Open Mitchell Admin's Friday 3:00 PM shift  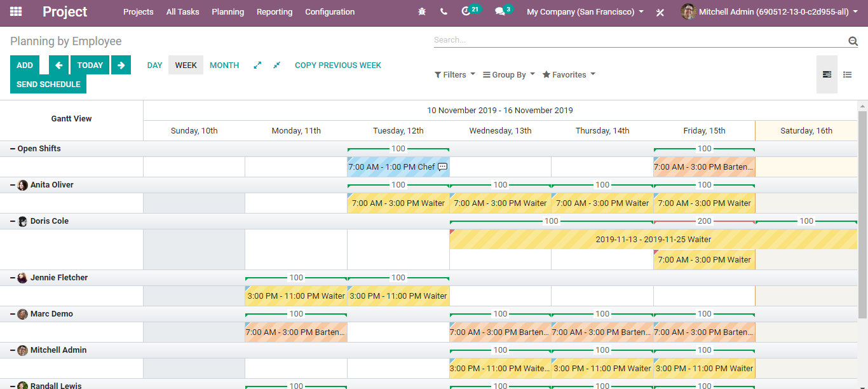pos(704,368)
